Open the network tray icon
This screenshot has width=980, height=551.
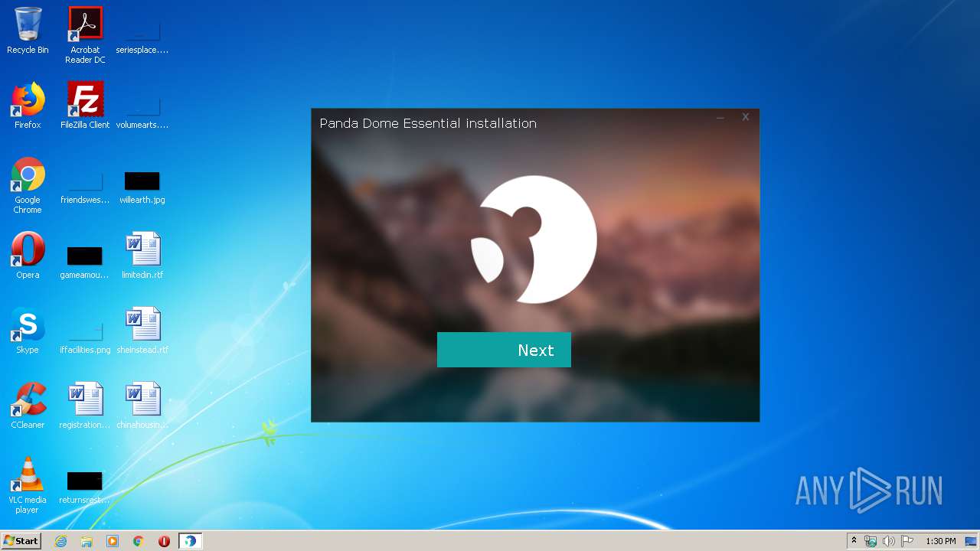point(871,541)
